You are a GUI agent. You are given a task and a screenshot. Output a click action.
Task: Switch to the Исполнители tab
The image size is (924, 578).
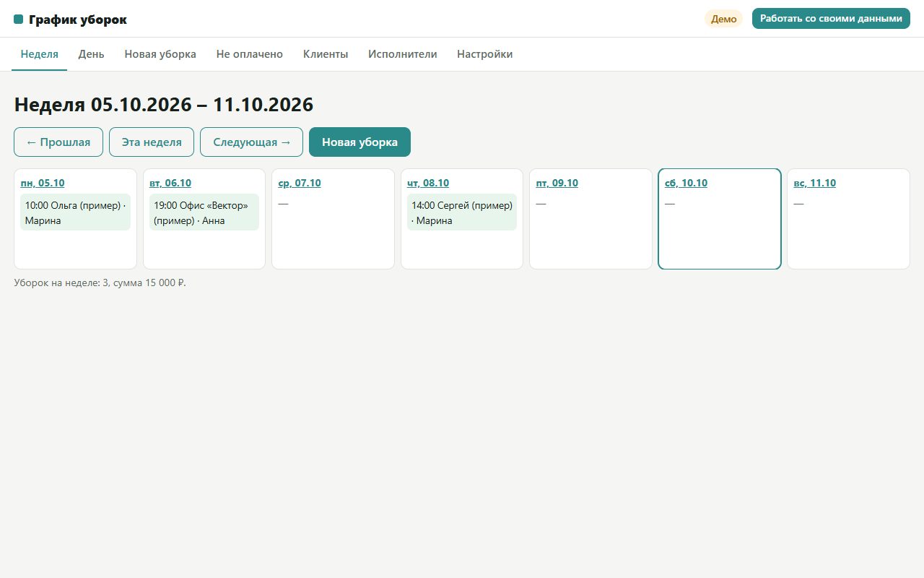pos(403,54)
